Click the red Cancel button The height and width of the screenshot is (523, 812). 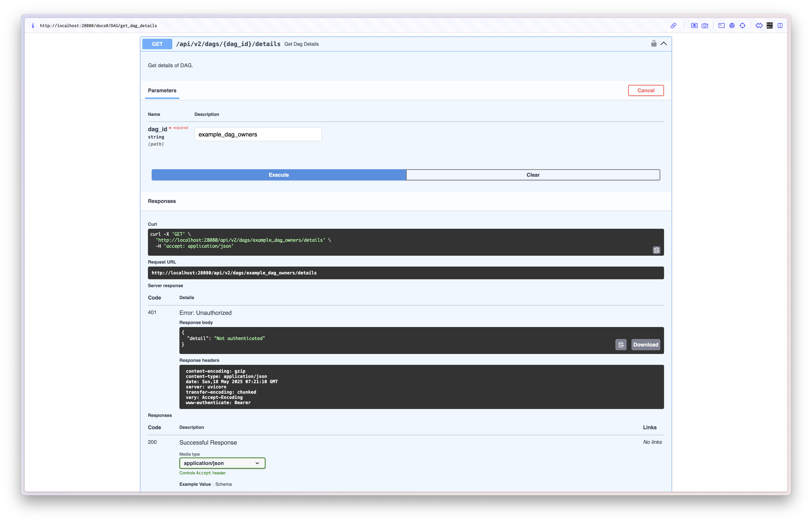[646, 90]
